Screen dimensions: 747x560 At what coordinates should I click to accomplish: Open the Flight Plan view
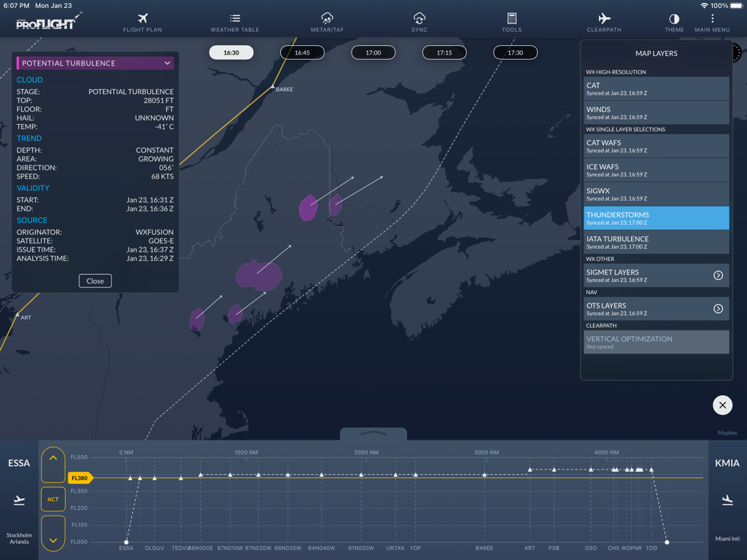tap(142, 21)
